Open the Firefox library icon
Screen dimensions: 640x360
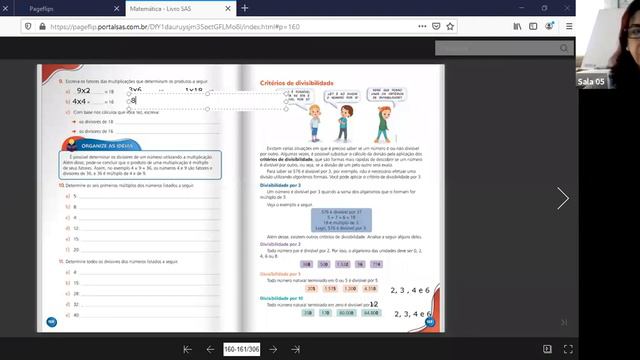[517, 27]
